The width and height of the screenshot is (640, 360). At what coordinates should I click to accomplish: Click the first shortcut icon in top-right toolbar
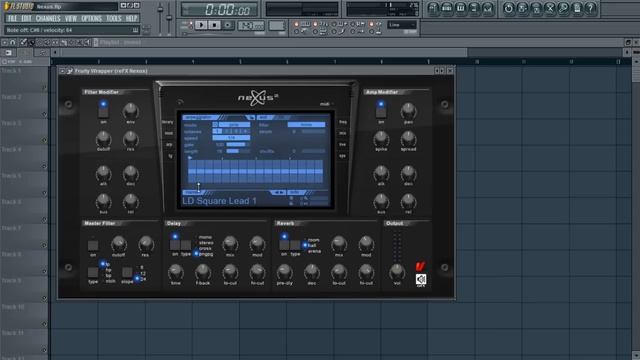point(433,8)
